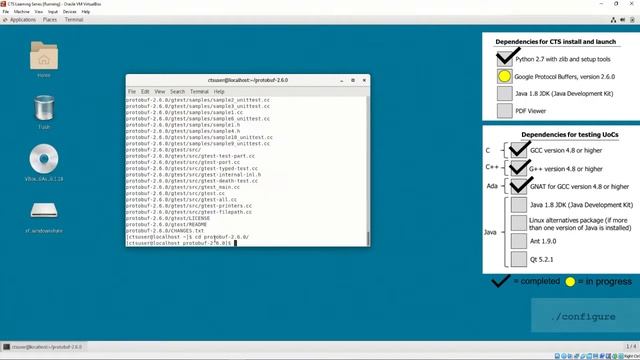The height and width of the screenshot is (360, 640).
Task: Open VirtualBox Devices menu
Action: coord(69,12)
